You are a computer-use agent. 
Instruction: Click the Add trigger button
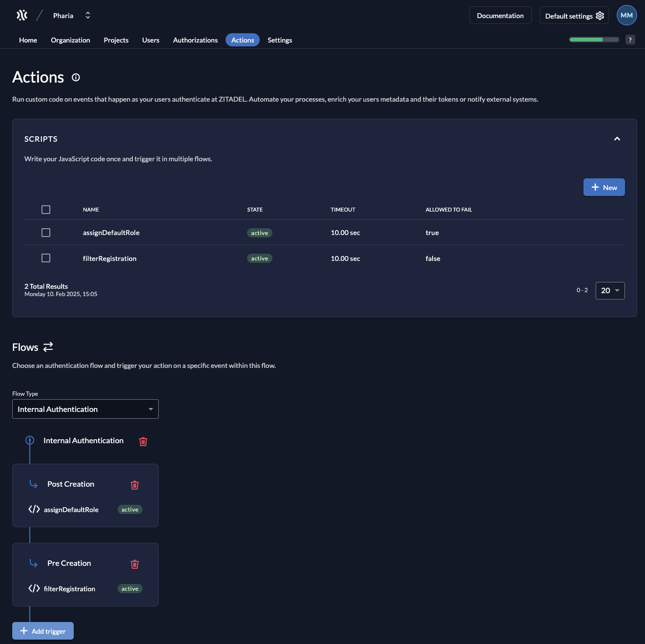[42, 631]
